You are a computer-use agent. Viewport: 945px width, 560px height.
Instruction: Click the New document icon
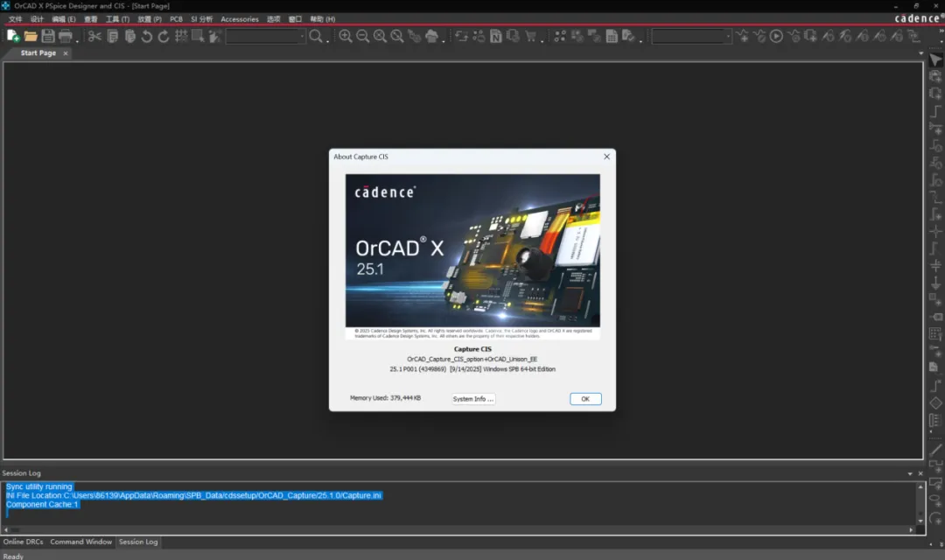(x=12, y=36)
